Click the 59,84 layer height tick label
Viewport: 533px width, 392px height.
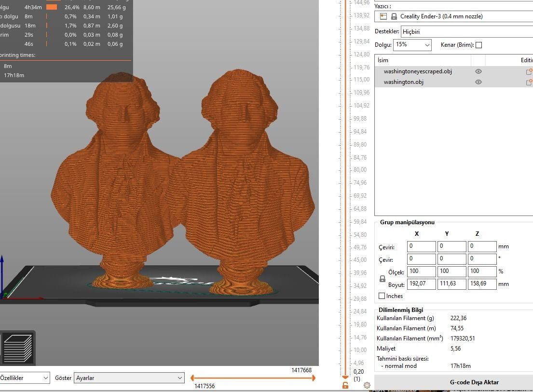click(x=360, y=222)
